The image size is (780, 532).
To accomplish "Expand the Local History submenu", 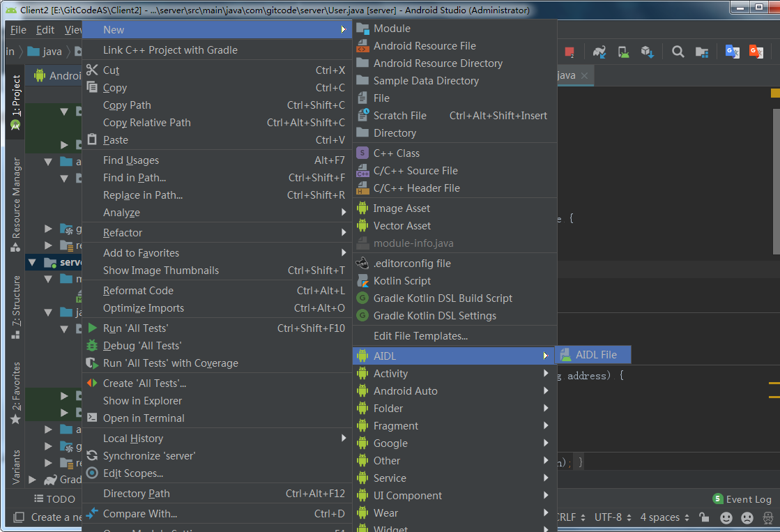I will tap(217, 439).
